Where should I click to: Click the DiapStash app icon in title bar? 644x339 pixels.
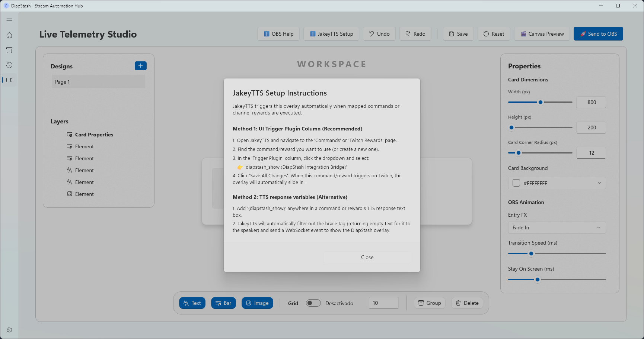coord(6,6)
